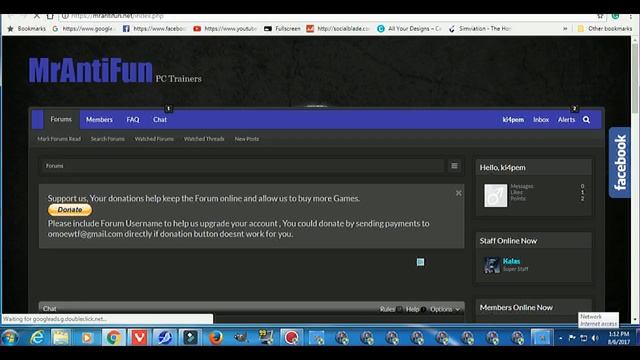Switch to Google Chrome on the taskbar
640x360 pixels.
click(113, 338)
